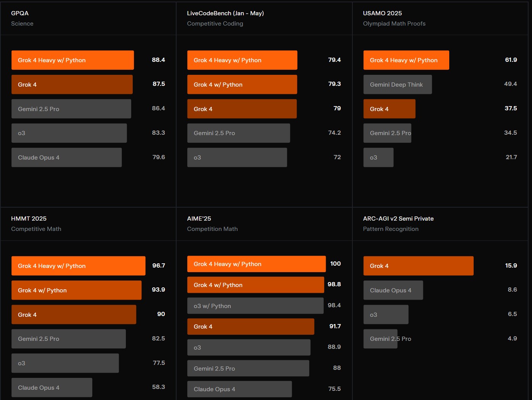Select the LiveCodeBench score 79.3
532x400 pixels.
tap(334, 84)
